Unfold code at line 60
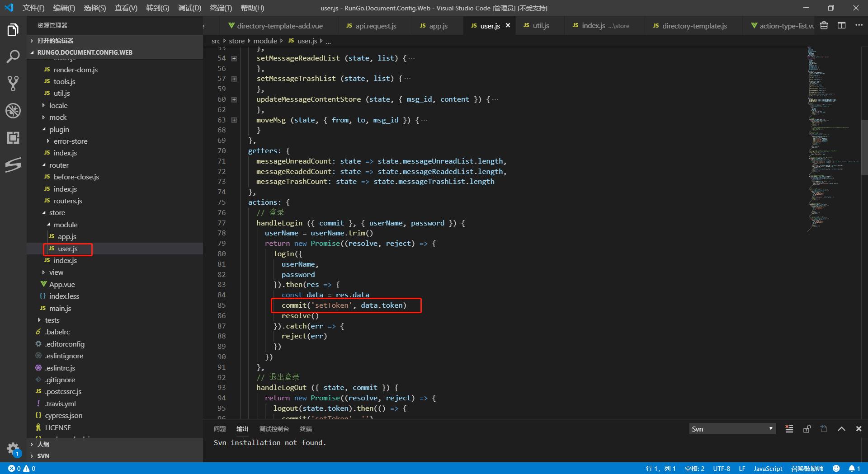Screen dimensions: 868x474 [234, 99]
